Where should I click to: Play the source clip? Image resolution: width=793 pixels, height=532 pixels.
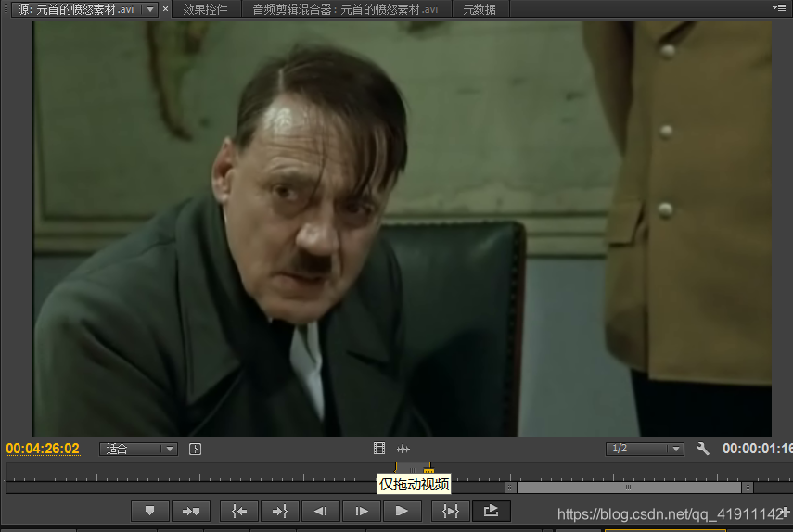[x=402, y=511]
